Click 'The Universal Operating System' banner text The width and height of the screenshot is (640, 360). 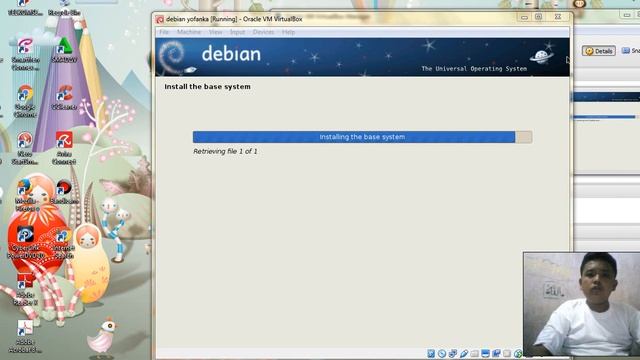[474, 69]
